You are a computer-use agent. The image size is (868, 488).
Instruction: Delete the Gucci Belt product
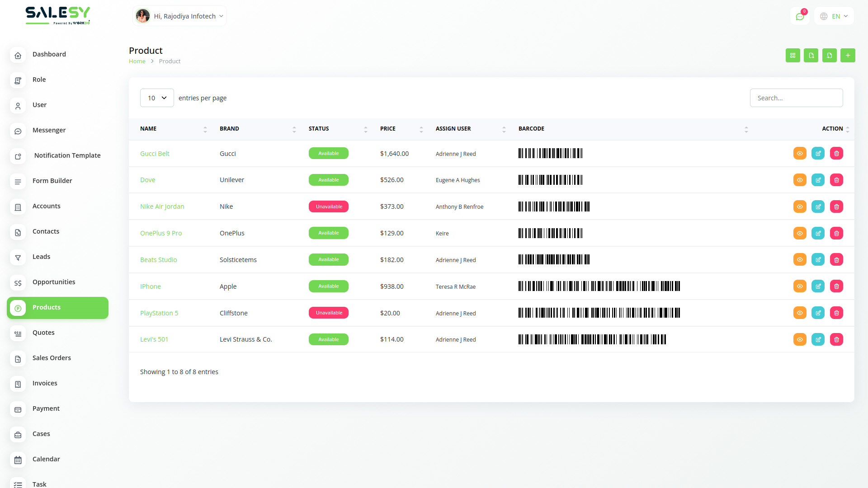836,154
